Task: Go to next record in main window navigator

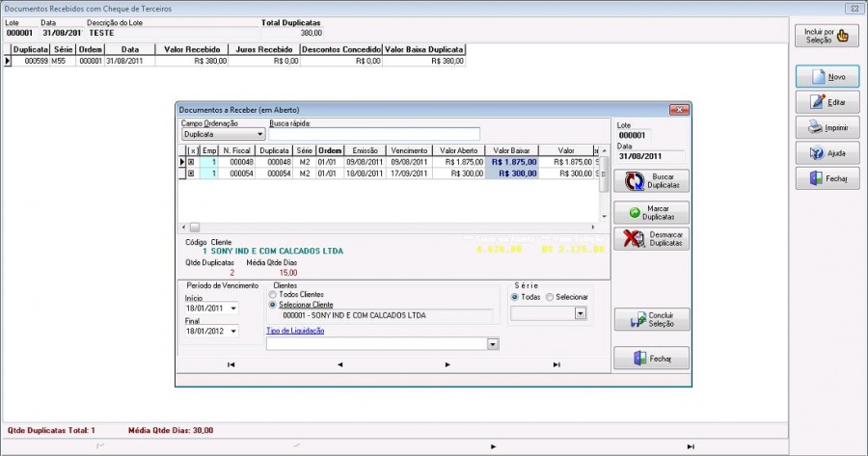Action: (493, 446)
